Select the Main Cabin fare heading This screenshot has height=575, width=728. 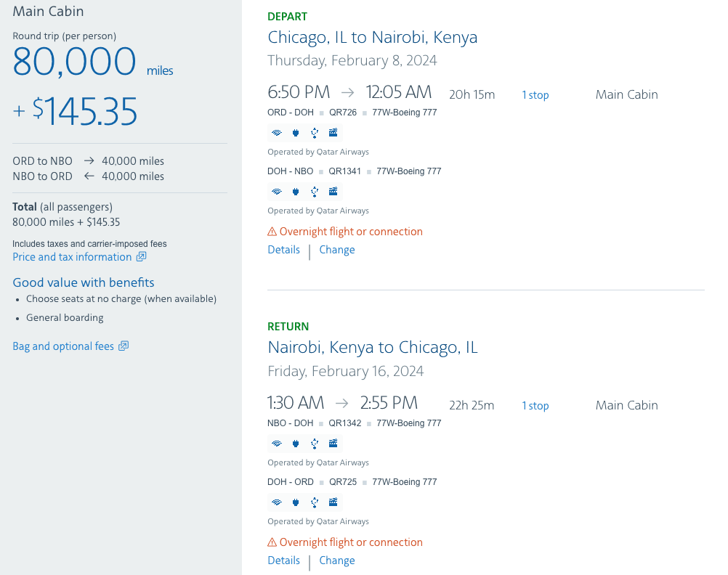click(48, 11)
